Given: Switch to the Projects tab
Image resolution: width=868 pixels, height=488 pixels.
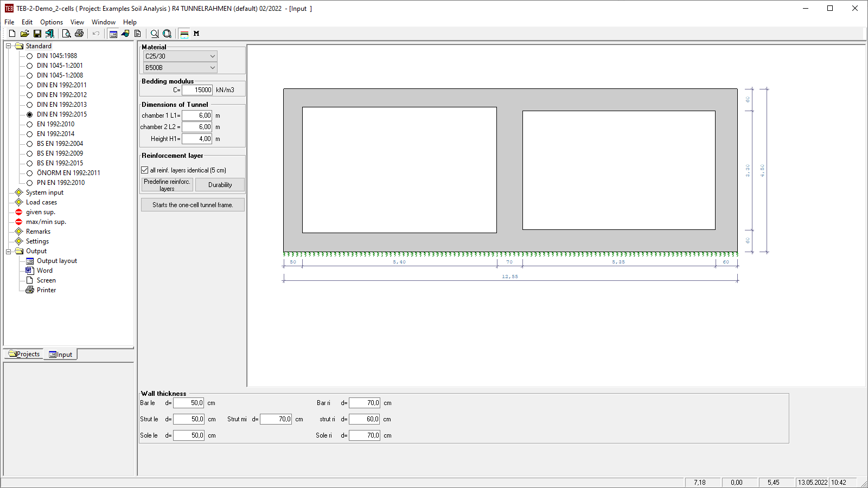Looking at the screenshot, I should click(24, 354).
